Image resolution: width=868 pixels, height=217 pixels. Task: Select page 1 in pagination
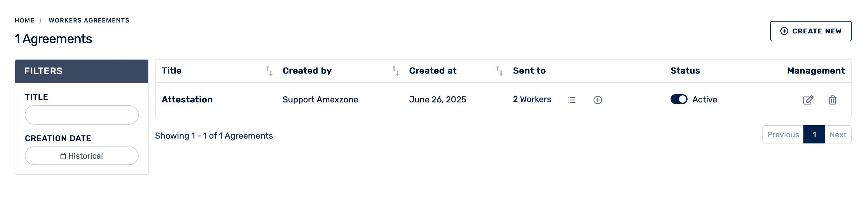(x=814, y=135)
